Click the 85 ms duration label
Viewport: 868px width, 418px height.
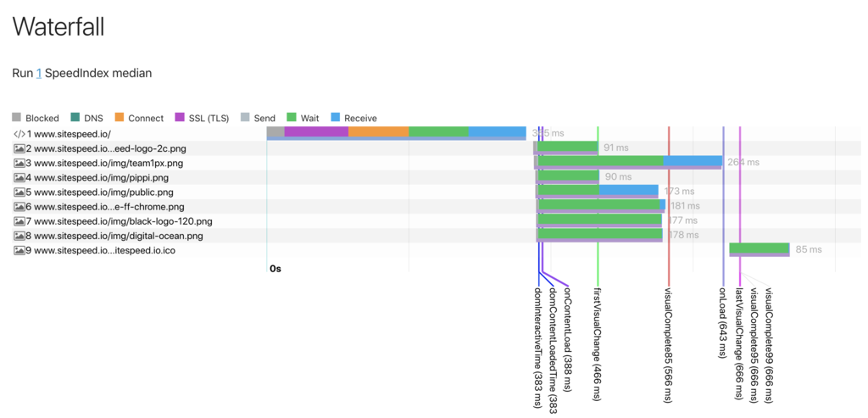coord(809,249)
